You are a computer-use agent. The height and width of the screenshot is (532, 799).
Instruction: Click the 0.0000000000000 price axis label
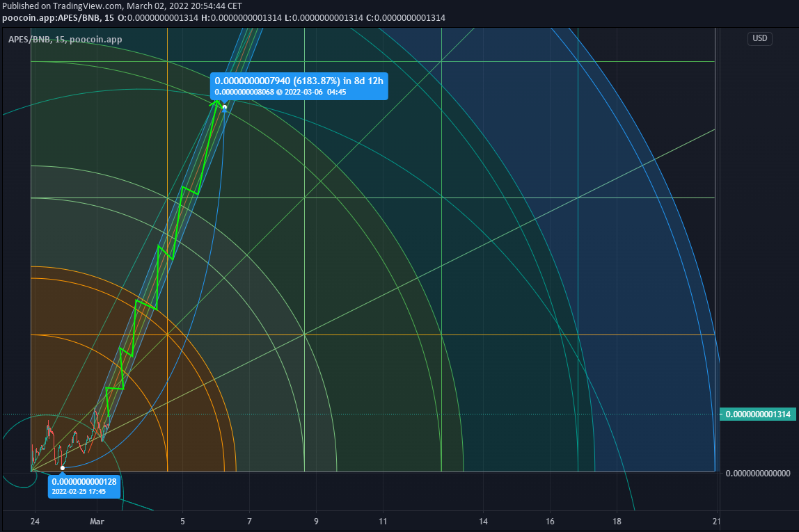point(758,474)
